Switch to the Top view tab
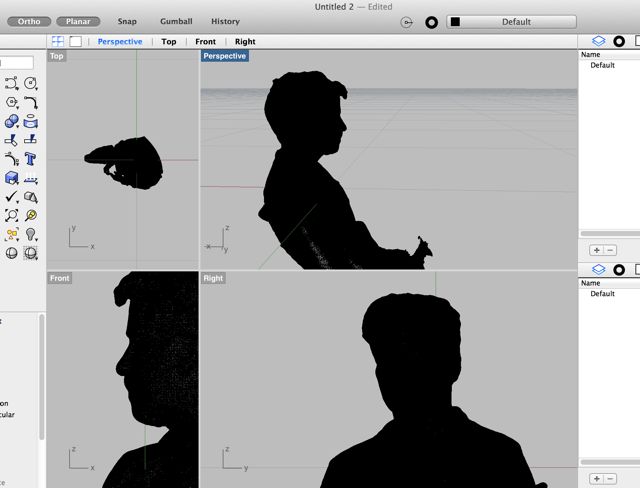 click(169, 42)
